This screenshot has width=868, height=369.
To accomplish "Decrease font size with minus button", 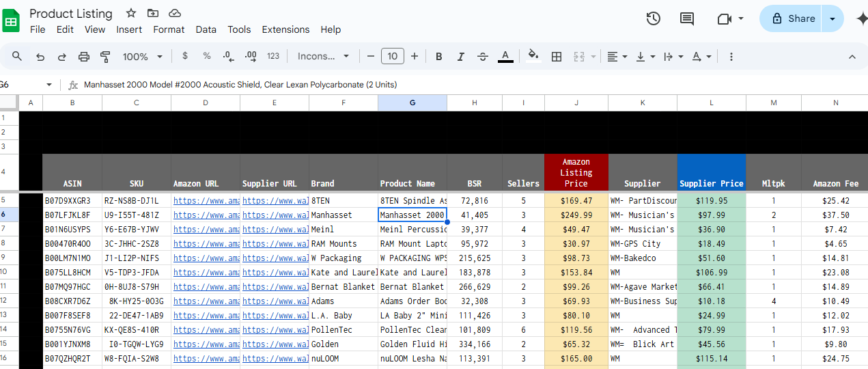I will click(370, 56).
